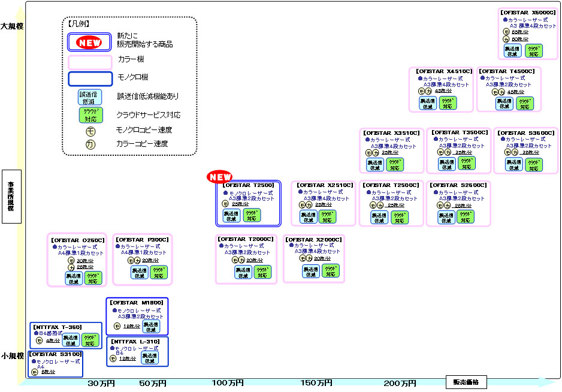
Task: Click the クラウド対応 badge in the NEW-marked OFISTAR T2500 card
Action: tap(252, 215)
